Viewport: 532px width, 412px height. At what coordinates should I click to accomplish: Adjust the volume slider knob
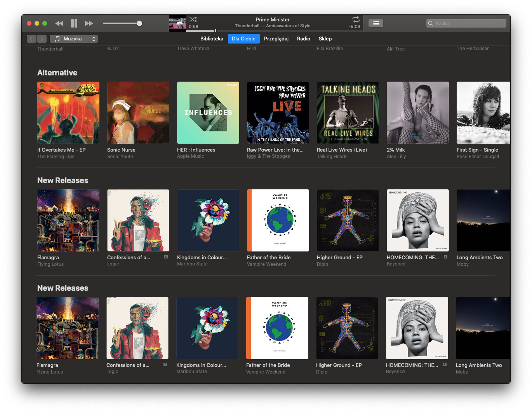coord(139,23)
